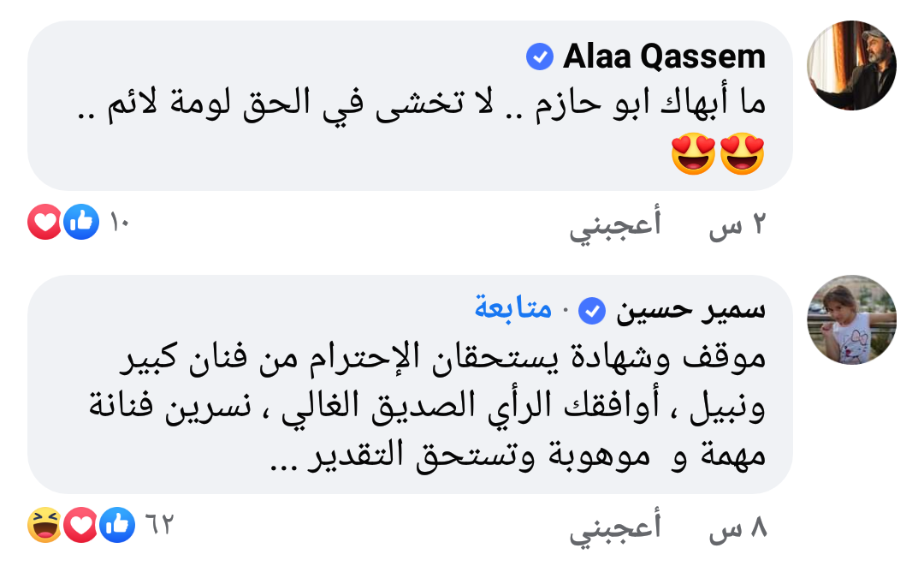
Task: Like سمير حسين's comment with أعجبني
Action: pyautogui.click(x=615, y=527)
